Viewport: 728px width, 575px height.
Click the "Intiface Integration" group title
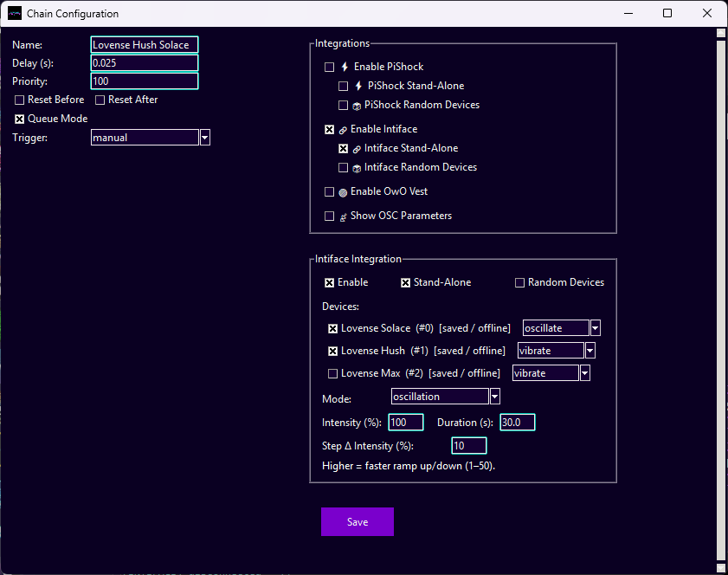(358, 259)
